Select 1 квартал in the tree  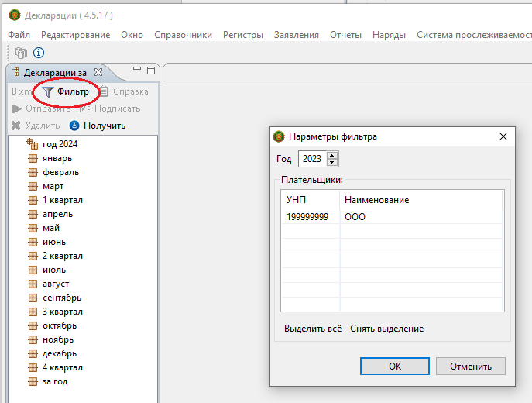pos(62,200)
